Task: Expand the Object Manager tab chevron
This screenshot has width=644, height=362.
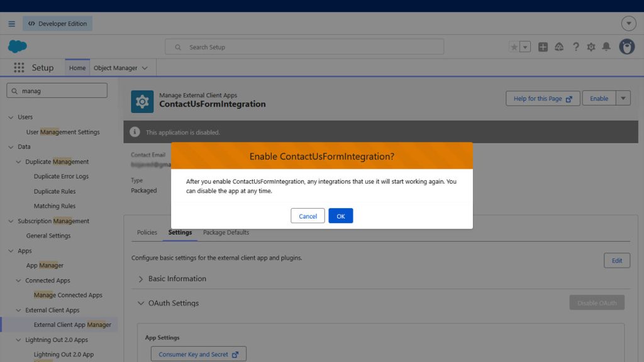Action: point(145,68)
